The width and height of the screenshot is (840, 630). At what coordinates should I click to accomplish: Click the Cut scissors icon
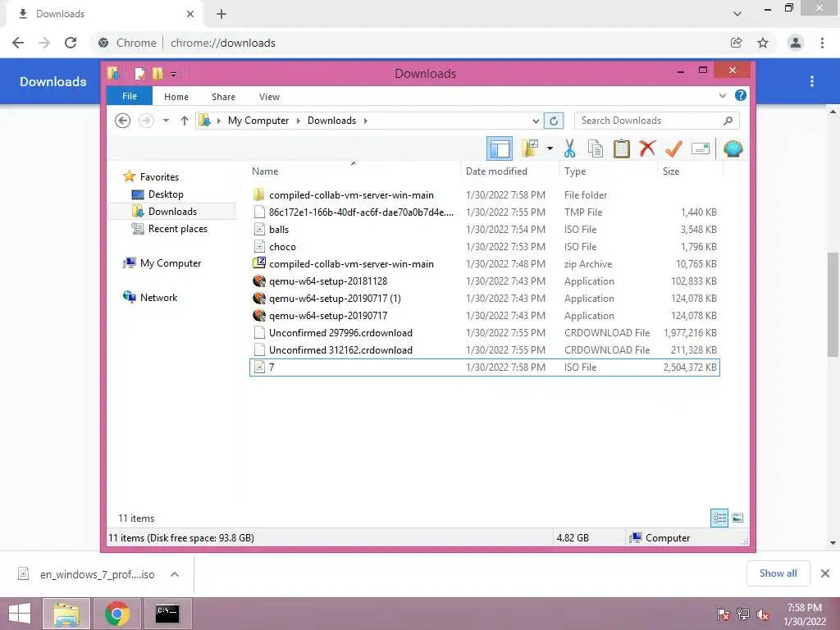569,148
